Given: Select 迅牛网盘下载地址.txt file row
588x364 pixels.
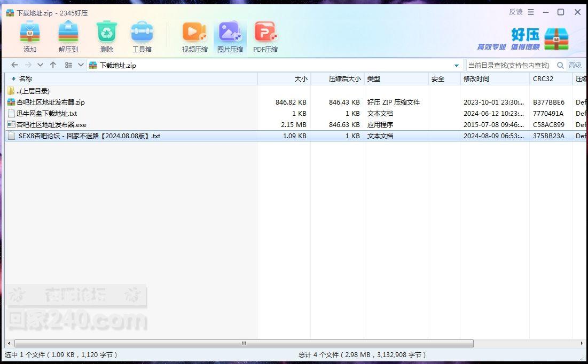Looking at the screenshot, I should coord(295,113).
